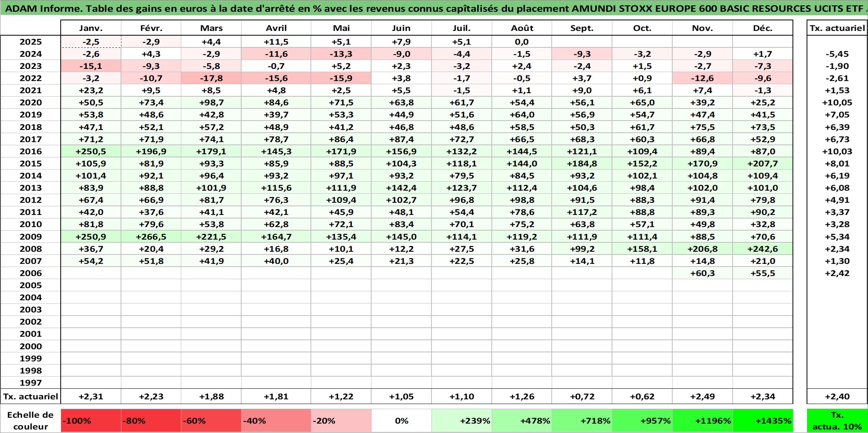This screenshot has width=868, height=433.
Task: Click the -13,3 cell for May 2024
Action: pyautogui.click(x=341, y=54)
